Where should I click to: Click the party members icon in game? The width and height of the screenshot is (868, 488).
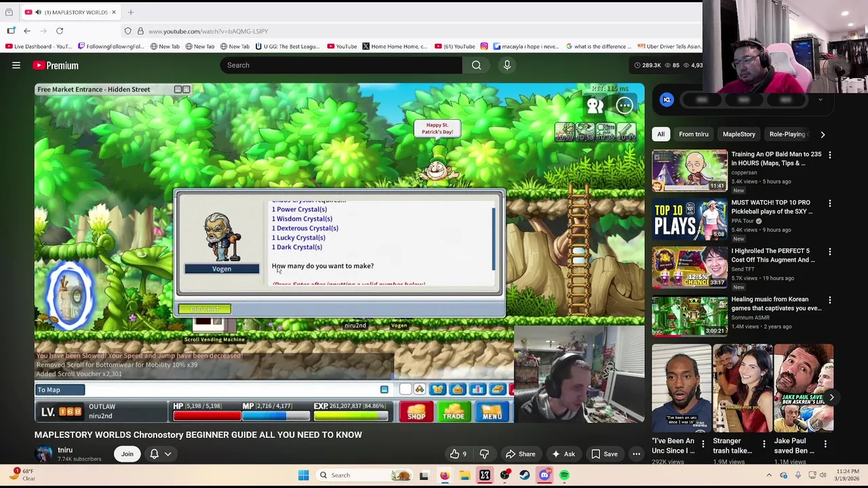tap(595, 105)
